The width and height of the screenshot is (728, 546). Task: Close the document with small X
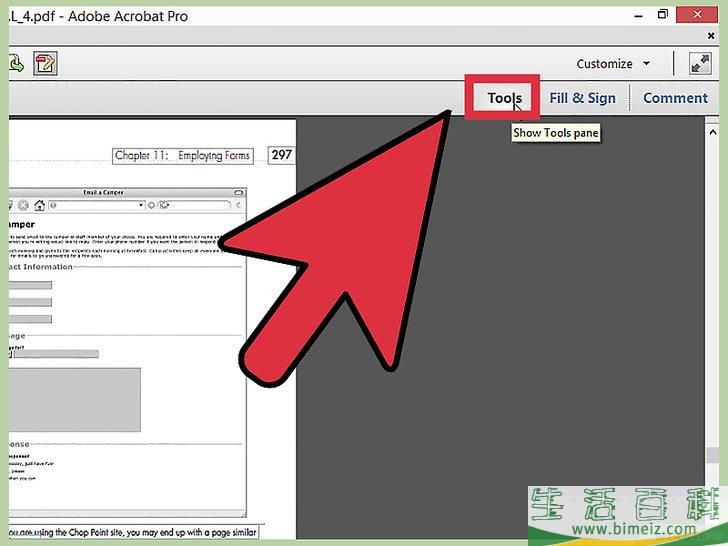(x=710, y=35)
